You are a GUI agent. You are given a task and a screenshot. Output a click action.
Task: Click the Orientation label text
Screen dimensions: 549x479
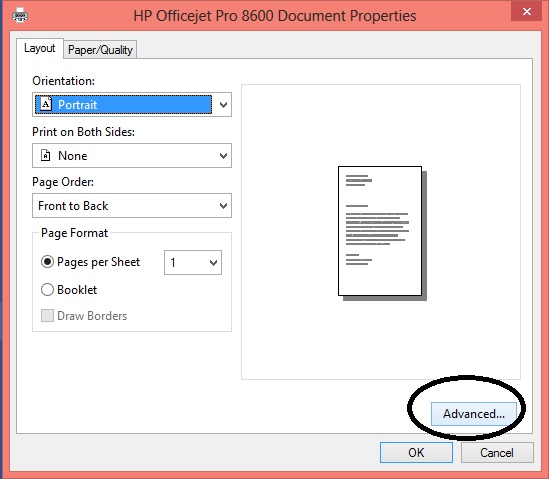63,81
